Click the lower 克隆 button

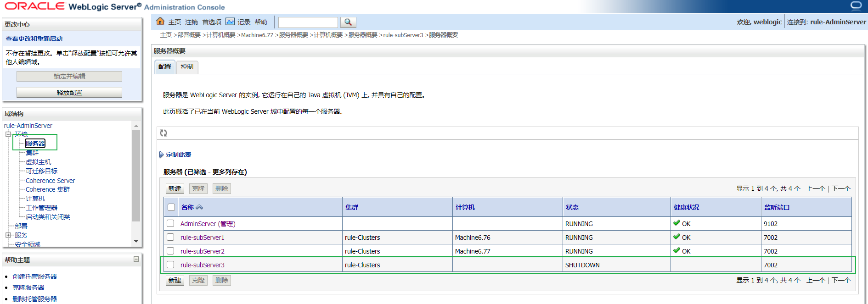click(x=198, y=280)
